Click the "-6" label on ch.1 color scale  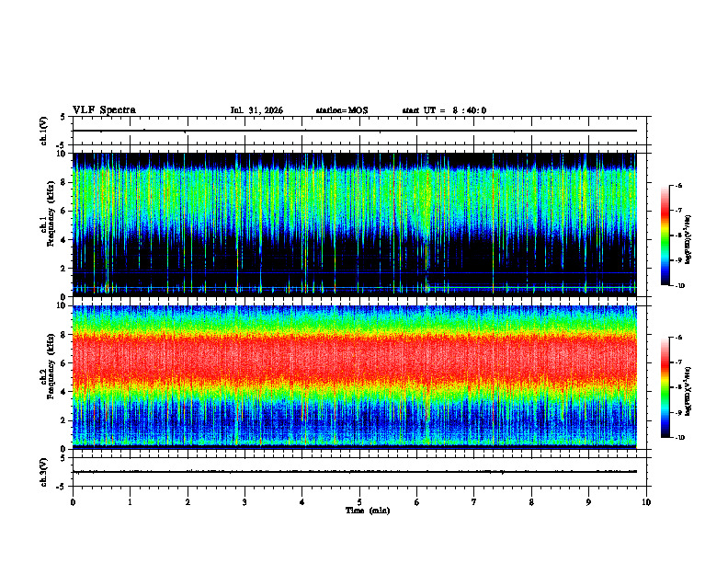[x=678, y=185]
